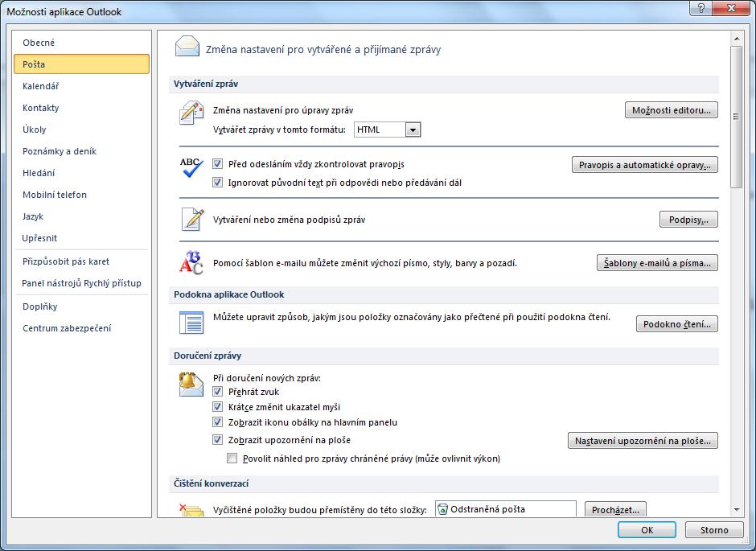Switch to Upřesnit options

(81, 237)
